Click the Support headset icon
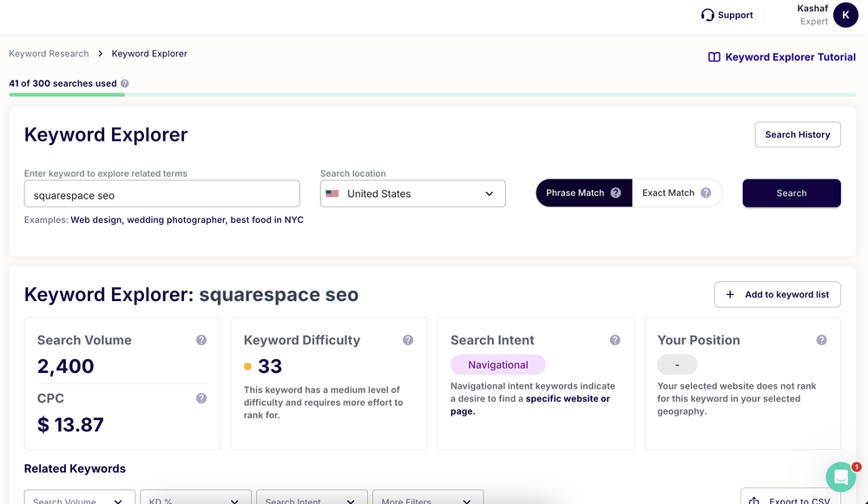This screenshot has height=504, width=868. 707,15
